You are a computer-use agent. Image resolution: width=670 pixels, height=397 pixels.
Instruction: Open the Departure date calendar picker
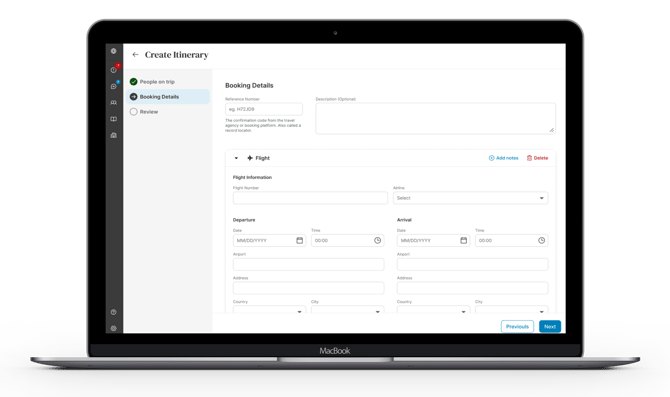(x=300, y=241)
